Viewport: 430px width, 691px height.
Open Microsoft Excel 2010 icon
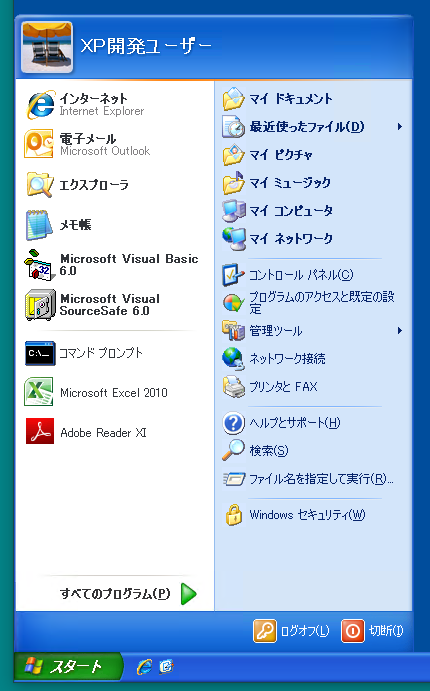(x=39, y=391)
